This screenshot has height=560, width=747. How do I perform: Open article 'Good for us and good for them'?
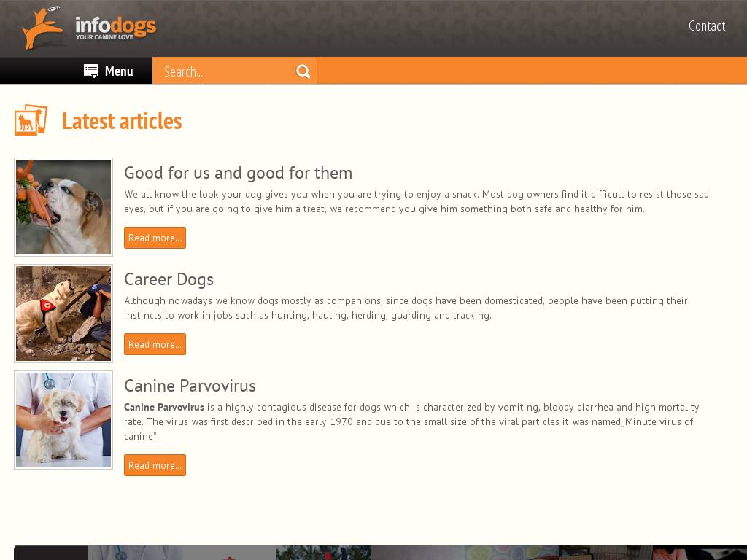(x=238, y=173)
